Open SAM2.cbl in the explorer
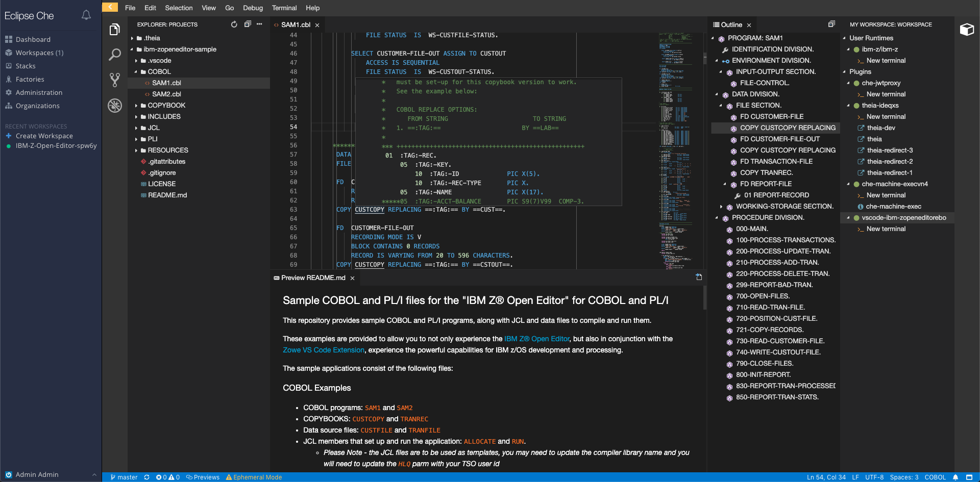 [x=166, y=94]
